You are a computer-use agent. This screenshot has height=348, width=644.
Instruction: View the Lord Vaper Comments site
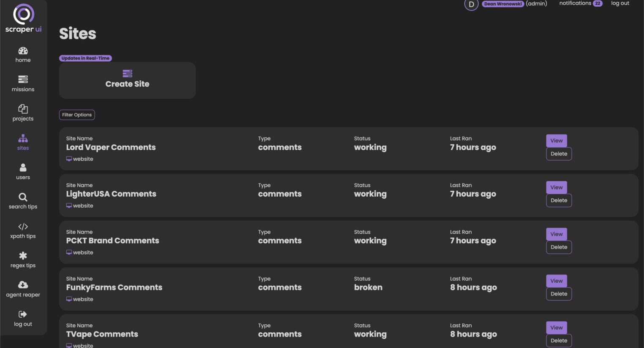click(557, 140)
